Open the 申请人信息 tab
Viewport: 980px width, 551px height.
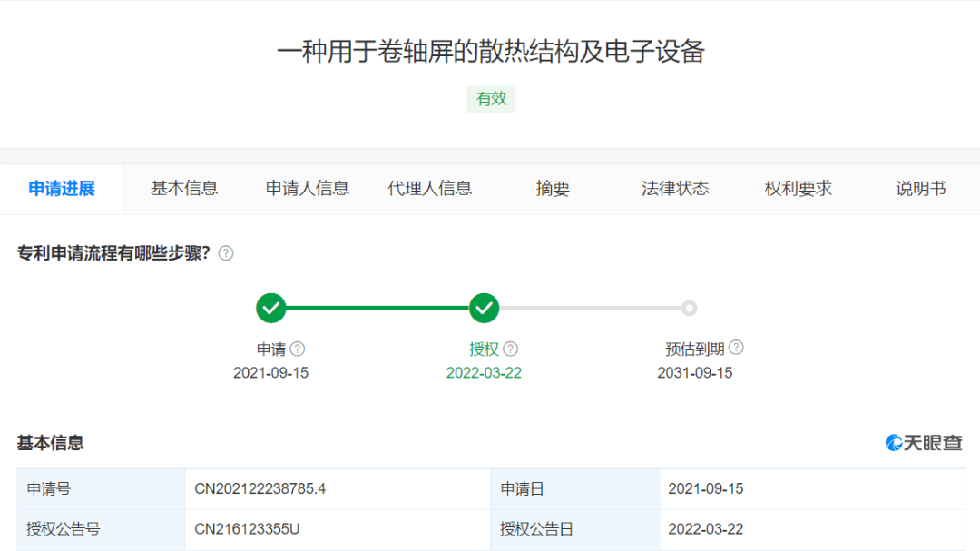tap(308, 189)
